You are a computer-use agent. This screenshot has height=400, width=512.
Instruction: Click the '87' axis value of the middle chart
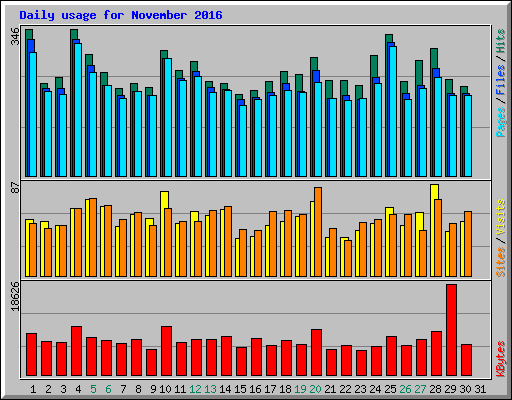point(15,188)
